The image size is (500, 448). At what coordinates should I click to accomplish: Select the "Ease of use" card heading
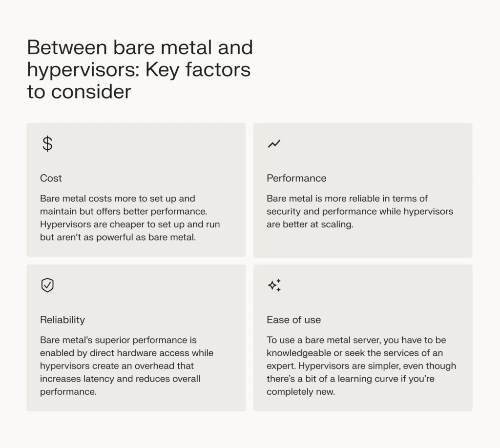pyautogui.click(x=293, y=320)
